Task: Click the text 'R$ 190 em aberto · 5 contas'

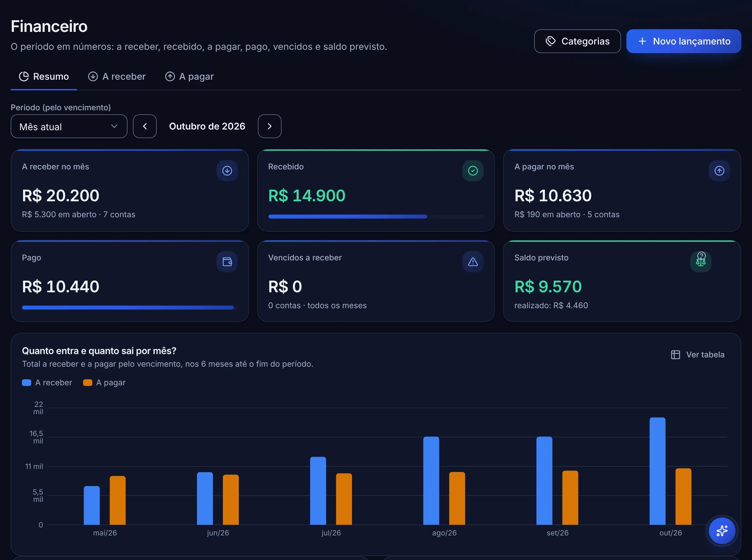Action: click(x=567, y=215)
